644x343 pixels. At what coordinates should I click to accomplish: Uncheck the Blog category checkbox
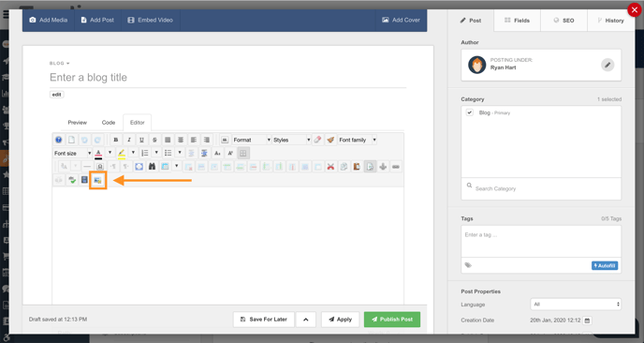tap(470, 112)
